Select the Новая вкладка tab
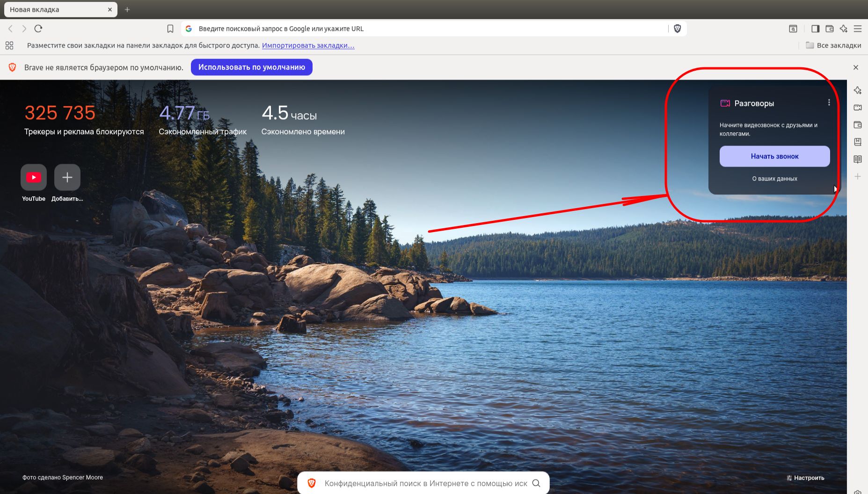This screenshot has height=494, width=868. 60,9
